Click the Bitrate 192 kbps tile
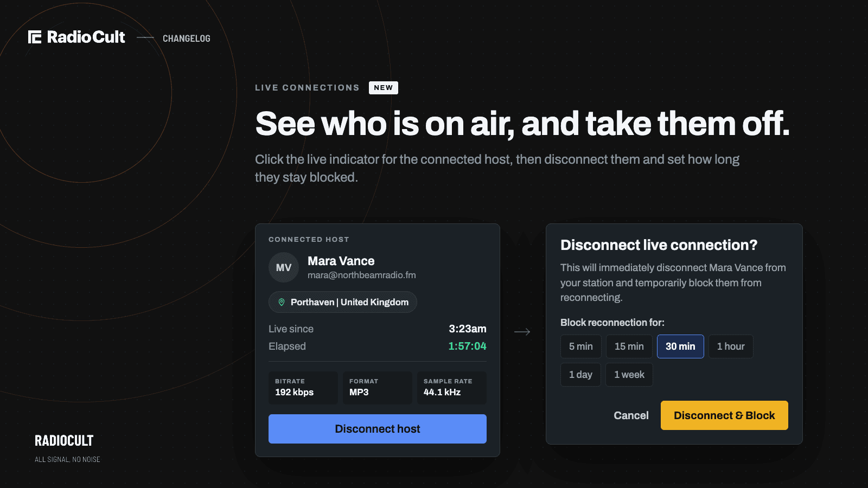This screenshot has height=488, width=868. pos(303,388)
